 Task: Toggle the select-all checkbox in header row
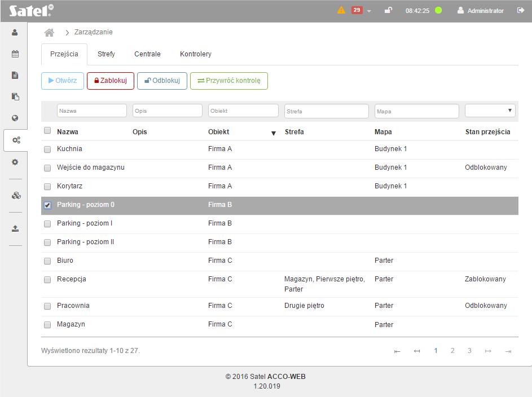click(x=47, y=130)
